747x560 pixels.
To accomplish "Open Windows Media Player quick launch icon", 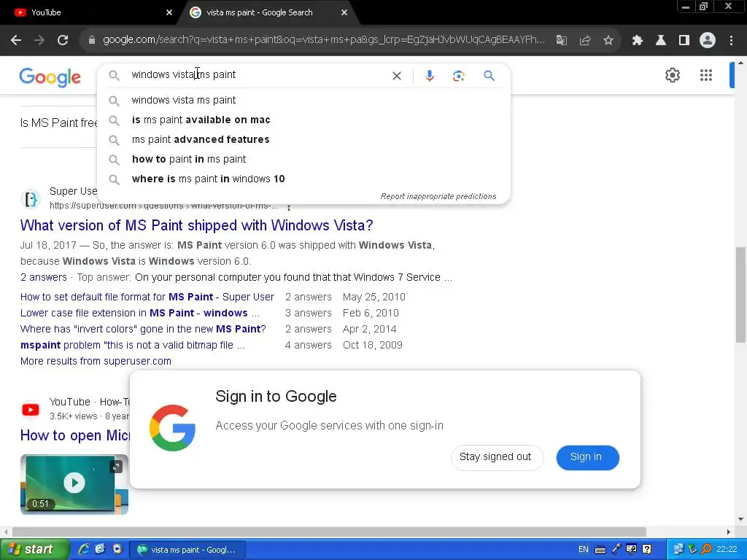I will coord(117,549).
